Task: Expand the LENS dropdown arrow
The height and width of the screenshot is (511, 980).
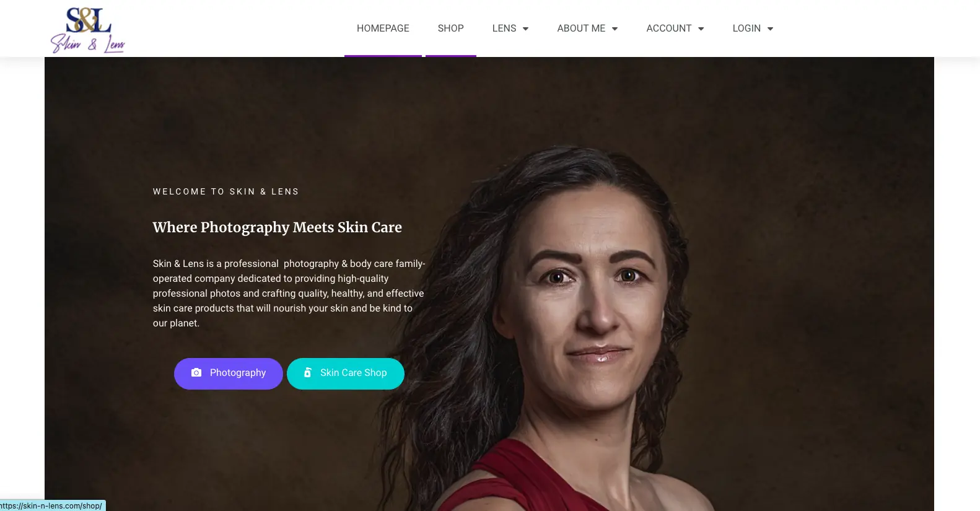Action: [525, 28]
